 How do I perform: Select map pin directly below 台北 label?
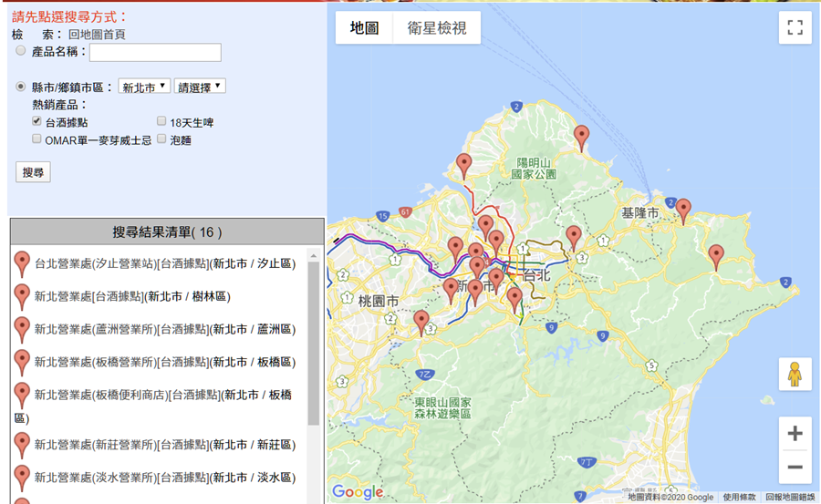pos(514,299)
